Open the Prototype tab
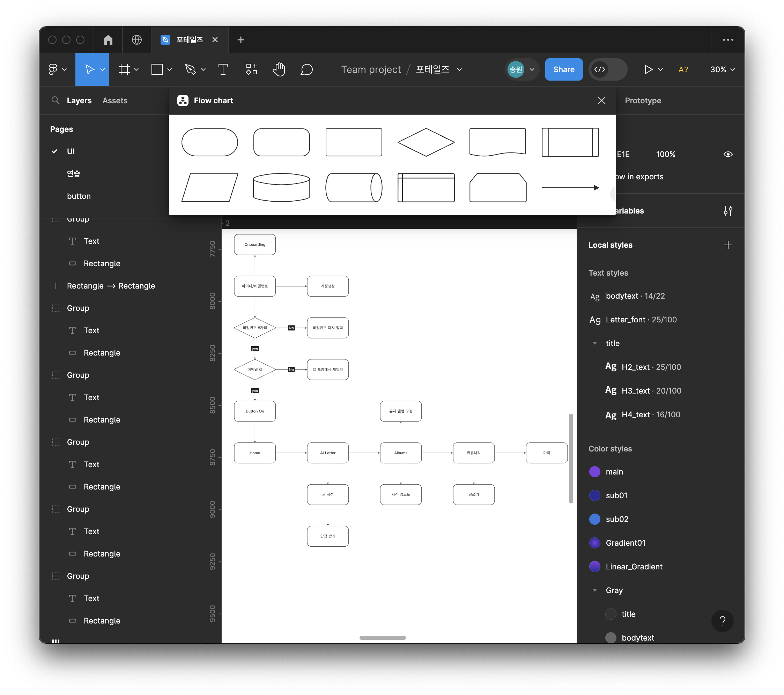 (643, 100)
